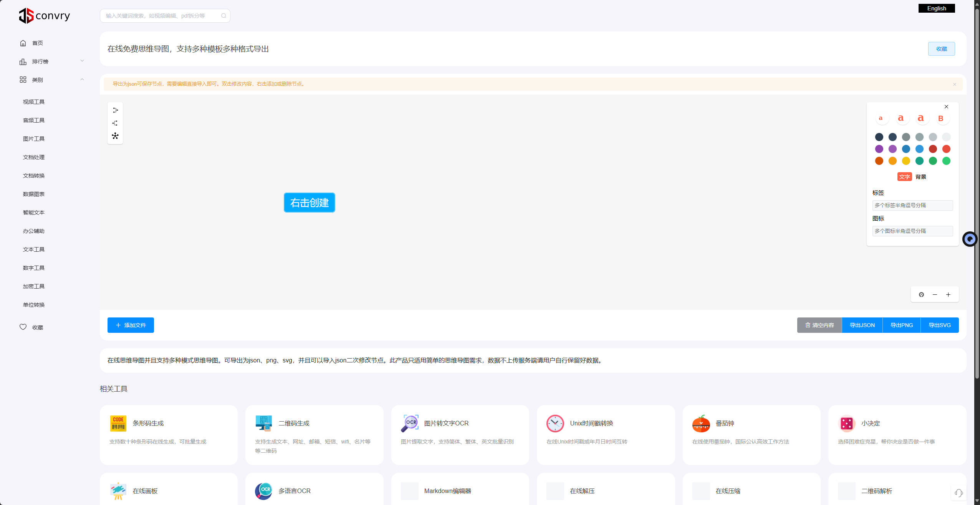Click the locate/center canvas icon
This screenshot has width=980, height=505.
pyautogui.click(x=921, y=295)
